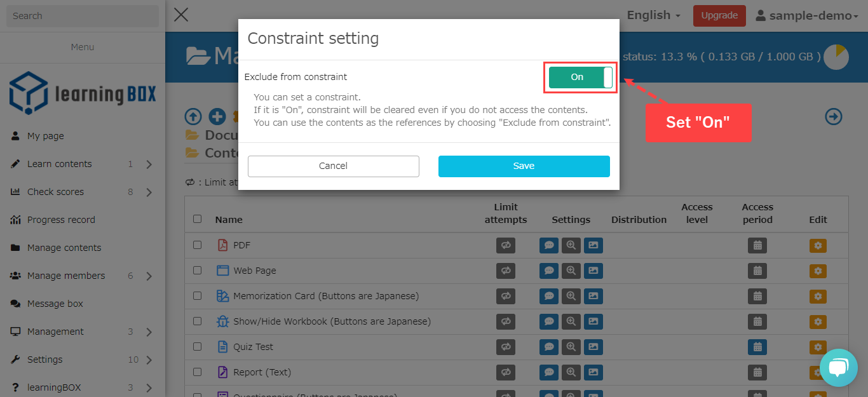The image size is (868, 397).
Task: Open the comment settings icon for Web Page
Action: click(x=549, y=271)
